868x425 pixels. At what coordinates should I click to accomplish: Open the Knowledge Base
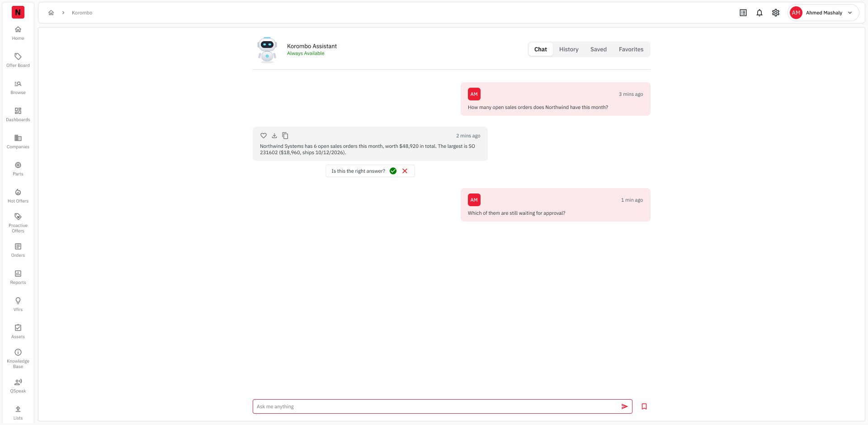(18, 359)
